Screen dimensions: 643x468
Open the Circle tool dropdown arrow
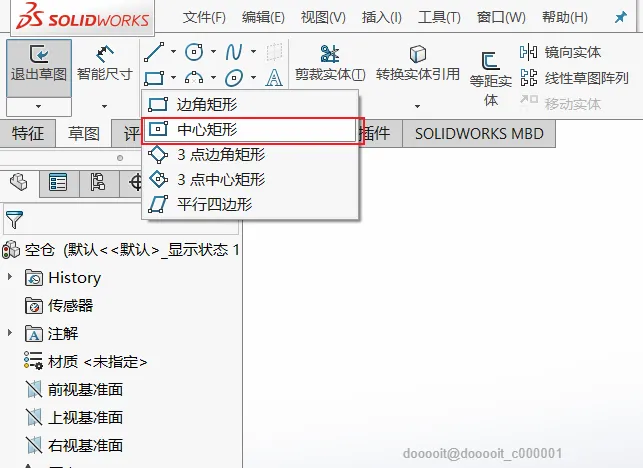213,52
